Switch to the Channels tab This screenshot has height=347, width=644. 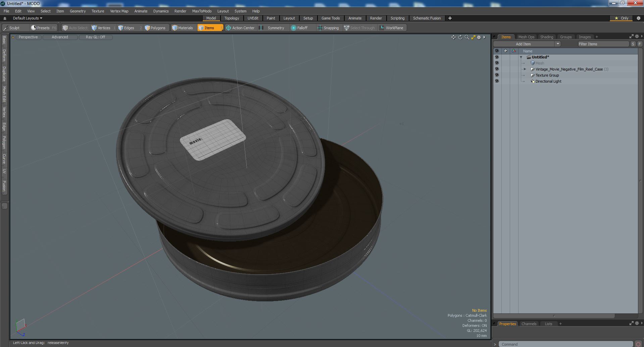[529, 324]
